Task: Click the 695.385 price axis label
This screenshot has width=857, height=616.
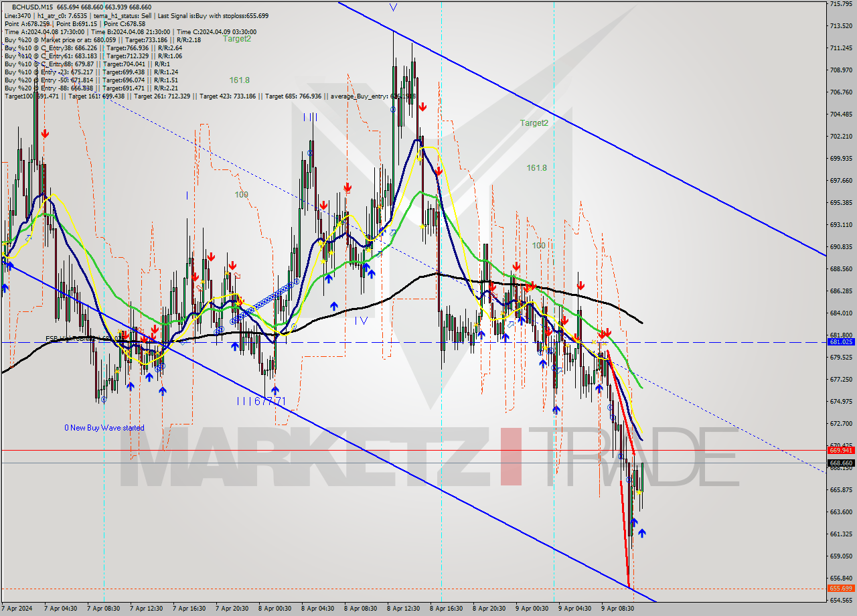Action: [x=841, y=202]
